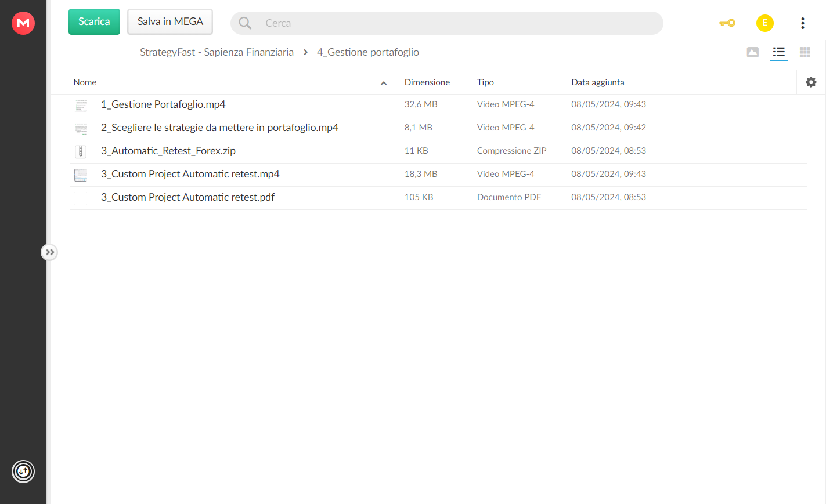
Task: Open transfers icon in sidebar bottom
Action: click(x=23, y=472)
